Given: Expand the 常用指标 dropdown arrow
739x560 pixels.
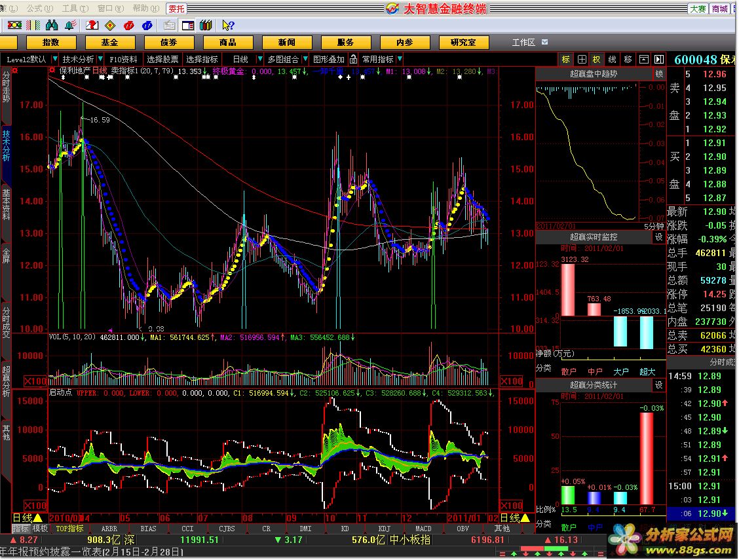Looking at the screenshot, I should (400, 60).
